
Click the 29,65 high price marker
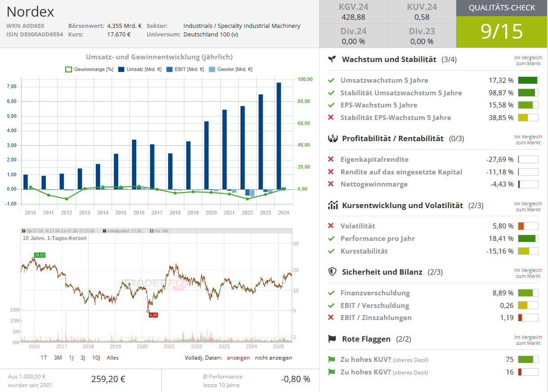[x=40, y=255]
